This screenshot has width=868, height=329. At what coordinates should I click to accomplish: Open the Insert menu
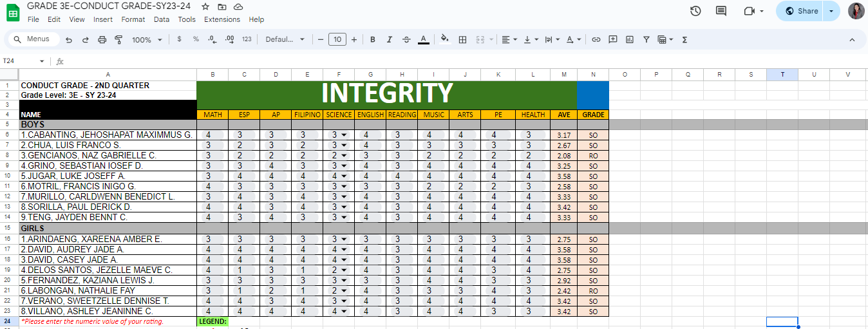[x=103, y=19]
